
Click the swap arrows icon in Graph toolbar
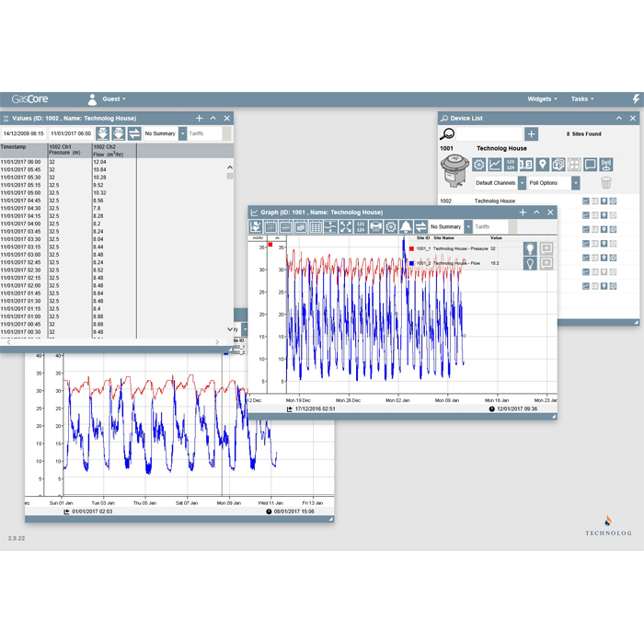(x=420, y=226)
